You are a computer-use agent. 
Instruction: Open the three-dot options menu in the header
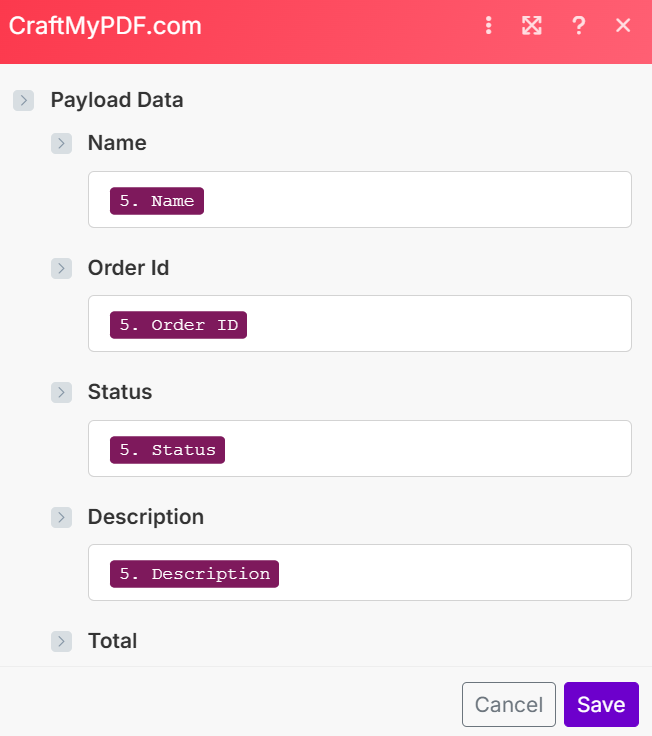click(488, 26)
